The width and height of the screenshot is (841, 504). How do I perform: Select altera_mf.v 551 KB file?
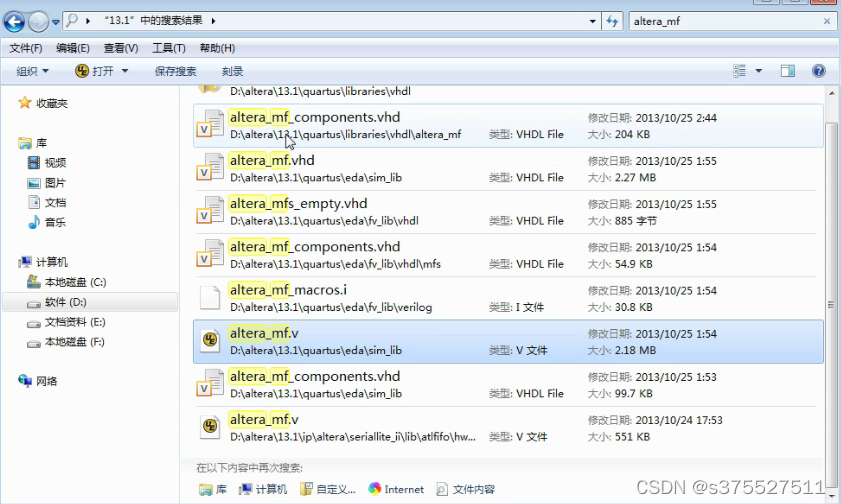508,428
